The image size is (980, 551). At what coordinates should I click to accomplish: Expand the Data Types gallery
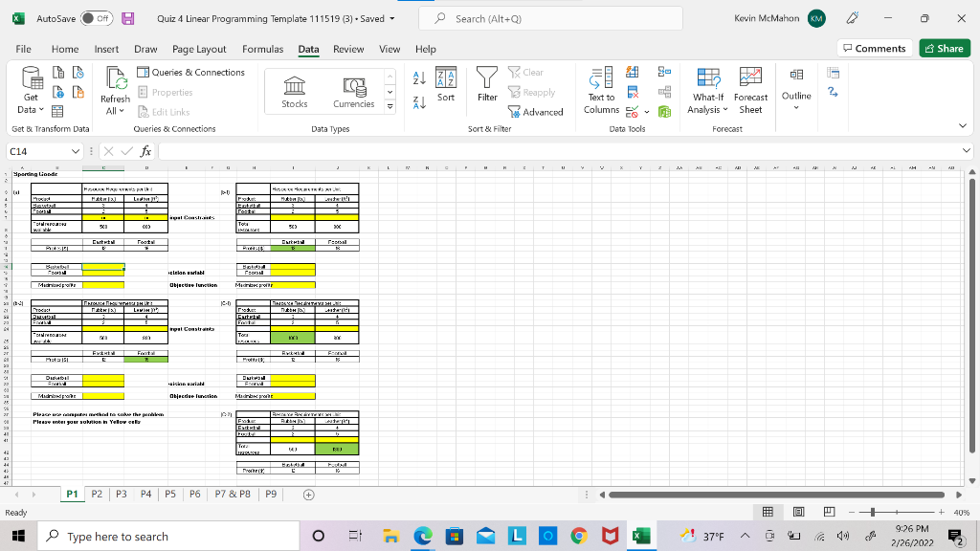click(x=390, y=107)
